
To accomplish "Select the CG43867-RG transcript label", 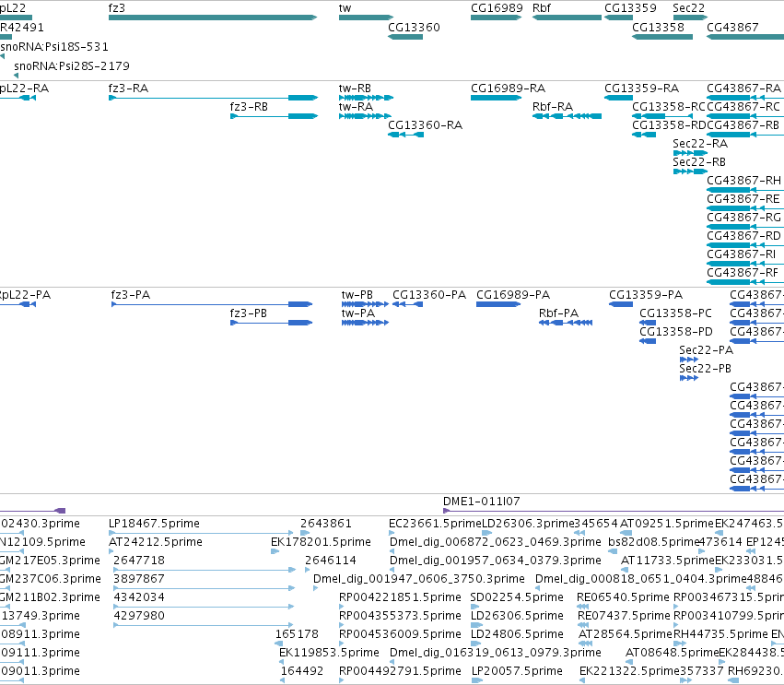I will [x=743, y=218].
